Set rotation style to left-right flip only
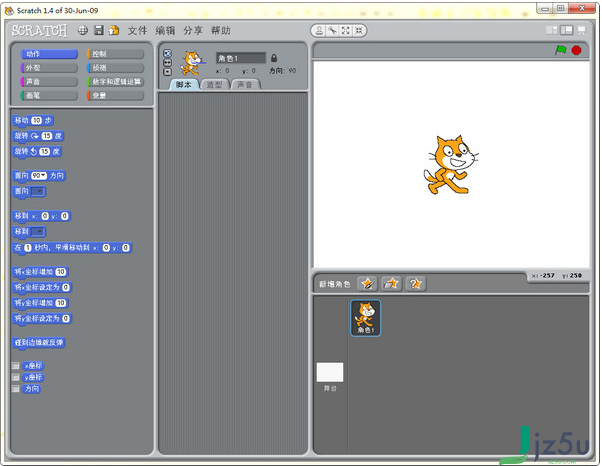The width and height of the screenshot is (602, 466). 167,63
